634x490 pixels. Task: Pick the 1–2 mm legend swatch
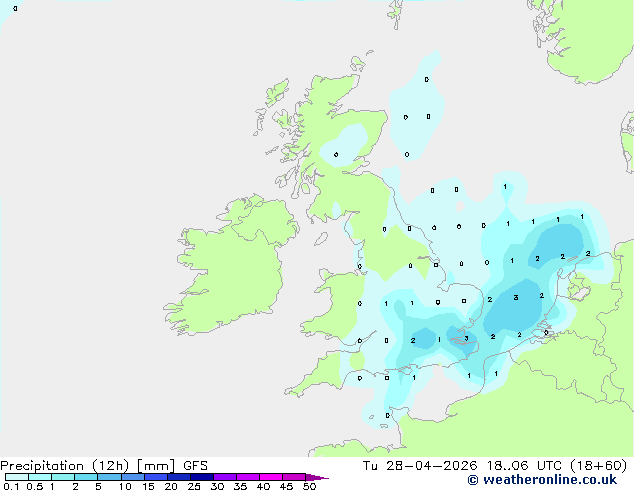tap(63, 477)
